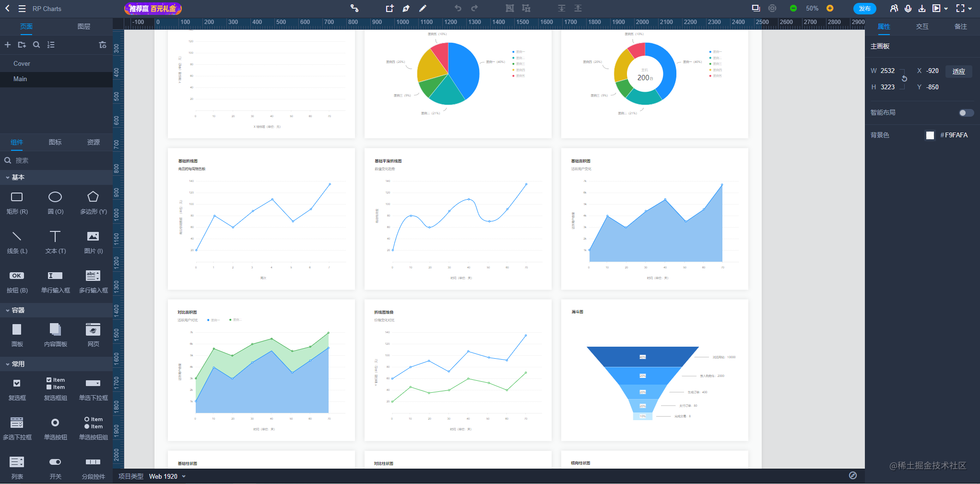
Task: Zoom in with the orange plus button
Action: 830,8
